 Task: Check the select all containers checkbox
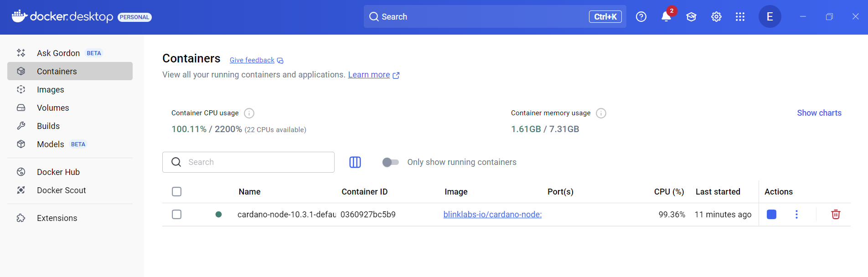point(177,192)
